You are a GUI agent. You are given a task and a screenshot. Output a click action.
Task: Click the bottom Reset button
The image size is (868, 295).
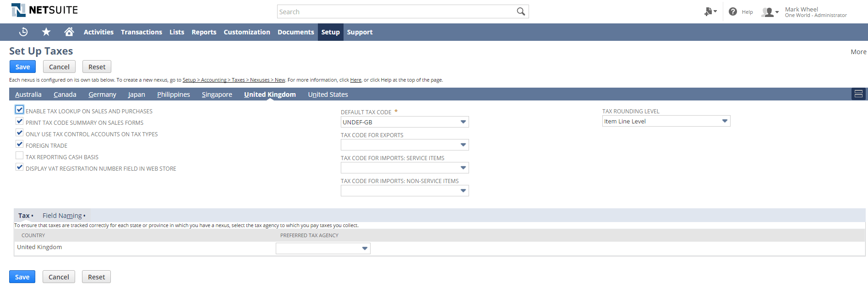click(96, 277)
